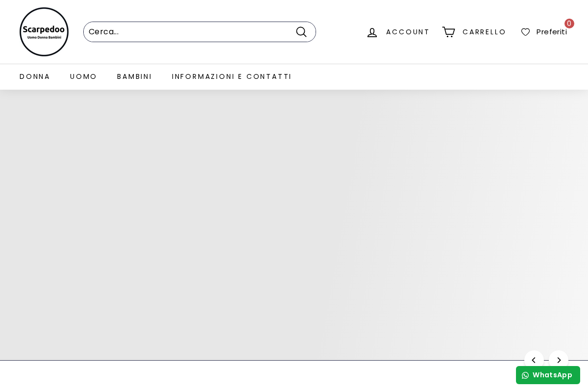
Task: Click the ACCOUNT text link
Action: 408,32
